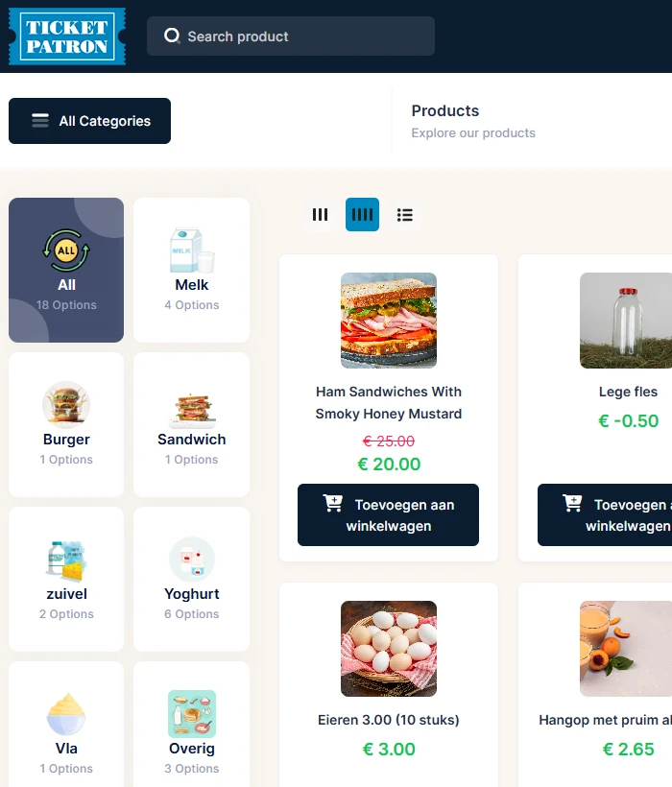This screenshot has width=672, height=787.
Task: Expand the All Categories menu
Action: click(90, 121)
